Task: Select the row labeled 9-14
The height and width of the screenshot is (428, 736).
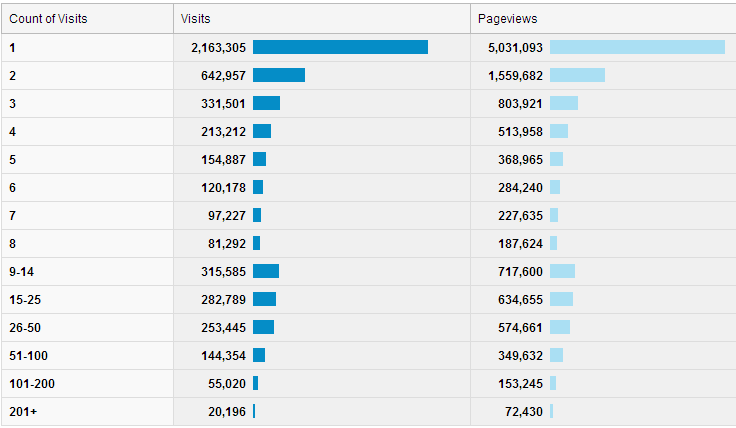Action: [x=21, y=271]
